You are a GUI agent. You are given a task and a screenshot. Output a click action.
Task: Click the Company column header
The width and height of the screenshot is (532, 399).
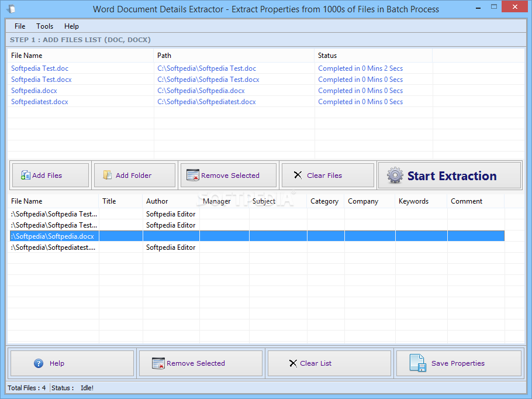coord(370,201)
